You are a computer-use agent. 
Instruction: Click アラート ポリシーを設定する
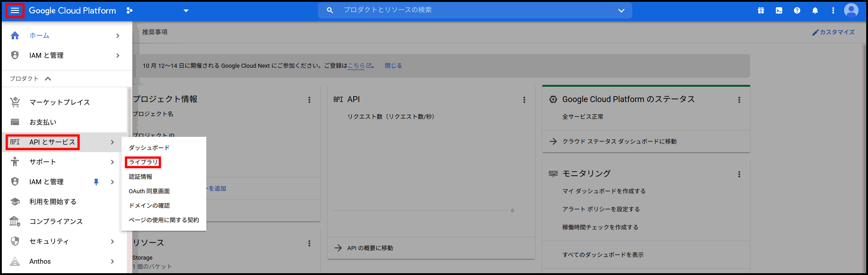click(601, 209)
